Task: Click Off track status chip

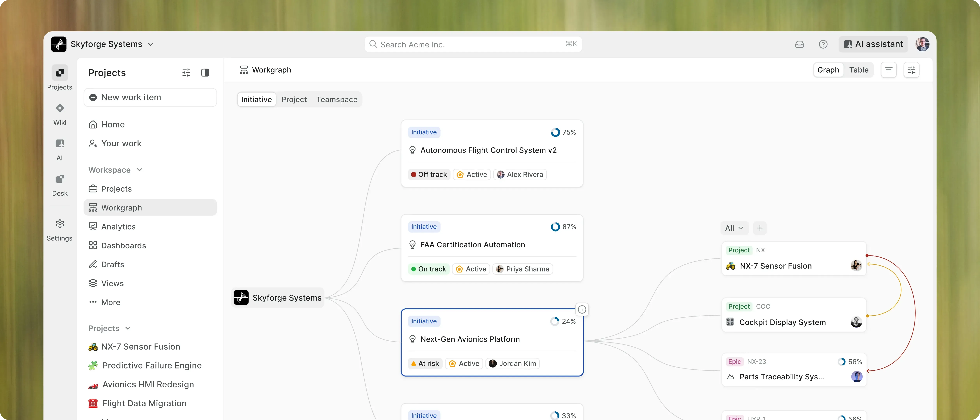Action: 429,174
